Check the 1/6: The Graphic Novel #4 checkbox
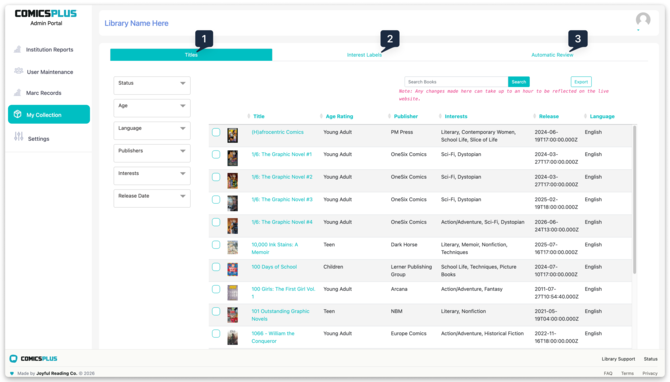The image size is (670, 382). (216, 222)
